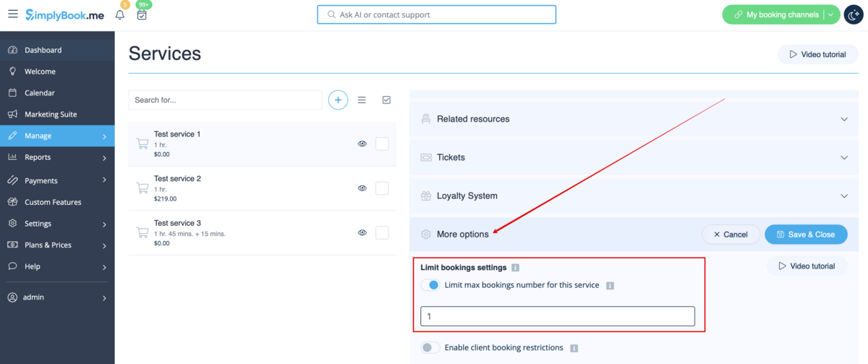
Task: Switch to list view icon
Action: (x=362, y=100)
